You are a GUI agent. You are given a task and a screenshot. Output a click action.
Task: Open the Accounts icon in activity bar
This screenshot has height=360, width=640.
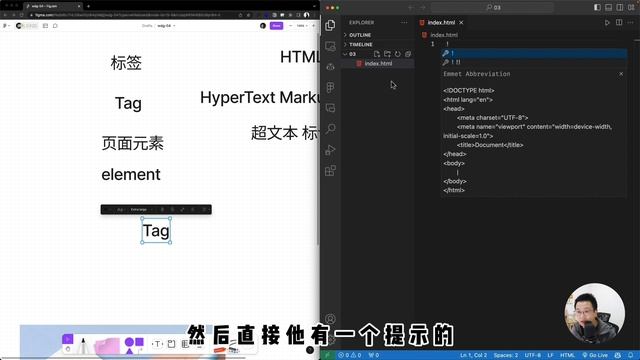330,319
